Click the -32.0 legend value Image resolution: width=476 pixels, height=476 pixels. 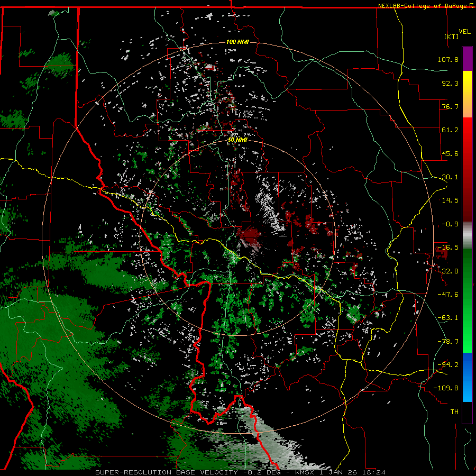coord(448,271)
